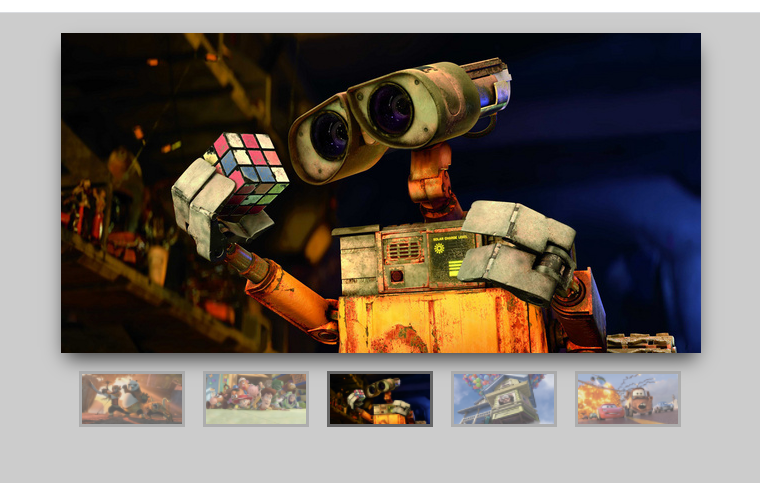Select the Up house thumbnail
760x483 pixels.
(x=504, y=399)
